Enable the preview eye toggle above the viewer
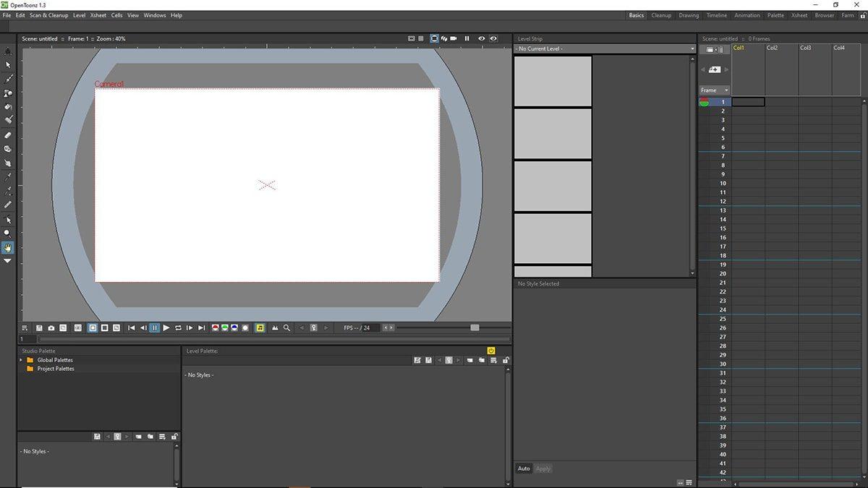Screen dimensions: 868x488 [x=482, y=38]
